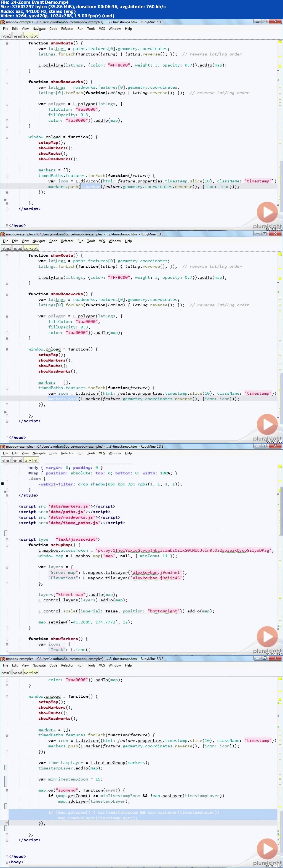Fold timedPaths forEach block in the 00:02:39 frame
The image size is (283, 868).
[7, 388]
